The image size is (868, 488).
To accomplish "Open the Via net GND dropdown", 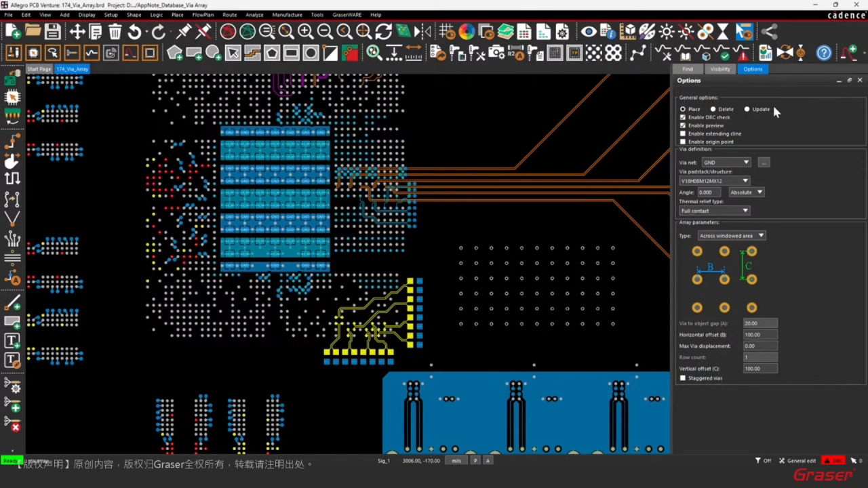I will (x=726, y=163).
